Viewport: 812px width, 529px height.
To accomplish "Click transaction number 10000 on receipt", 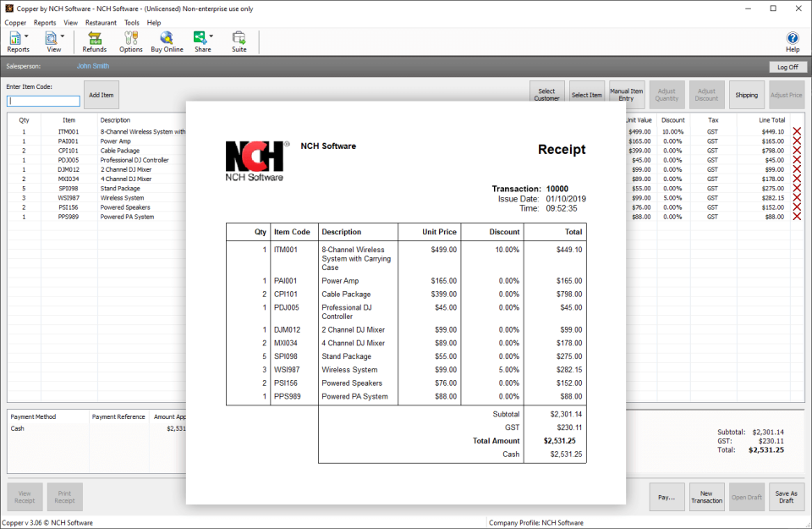I will (x=557, y=189).
